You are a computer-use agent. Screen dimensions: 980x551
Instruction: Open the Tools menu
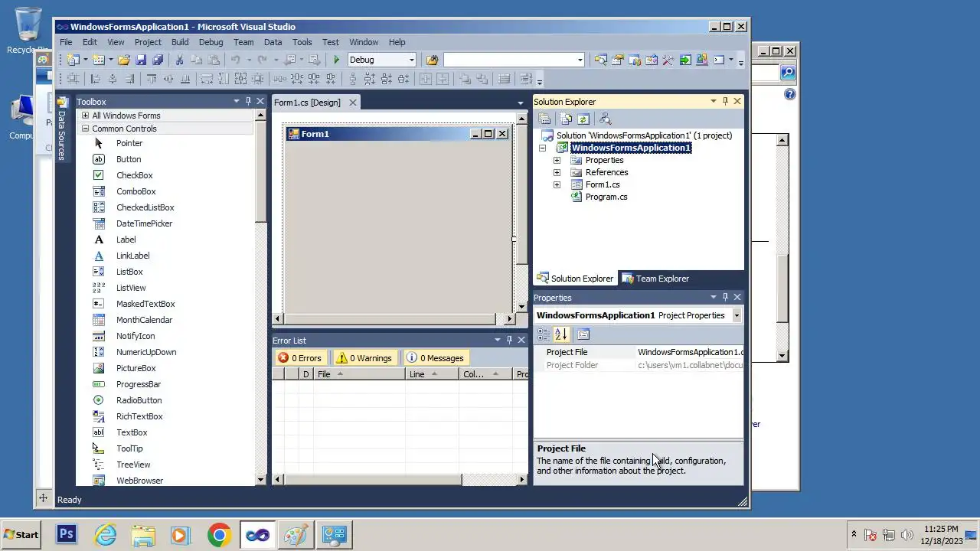coord(302,42)
